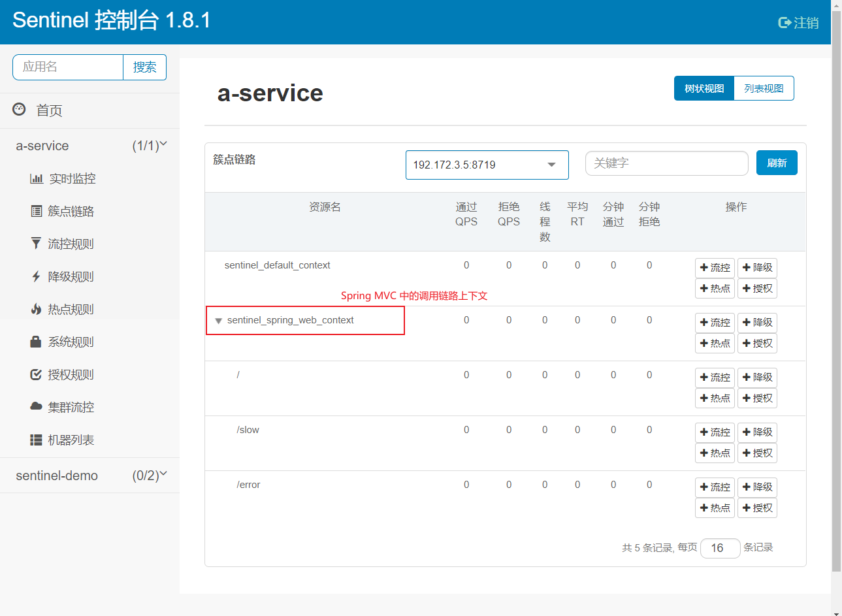This screenshot has width=842, height=616.
Task: Click the 集群流控 cloud icon
Action: click(36, 406)
